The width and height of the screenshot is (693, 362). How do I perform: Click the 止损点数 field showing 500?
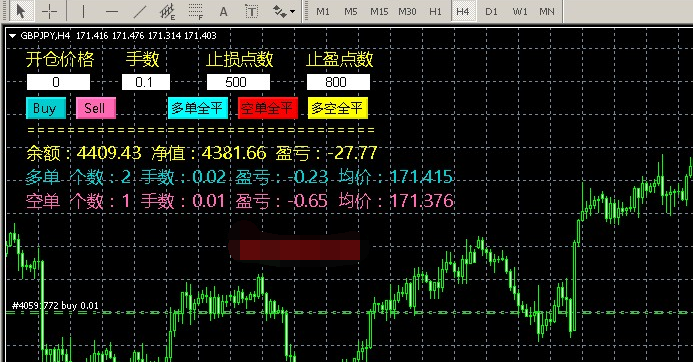238,82
